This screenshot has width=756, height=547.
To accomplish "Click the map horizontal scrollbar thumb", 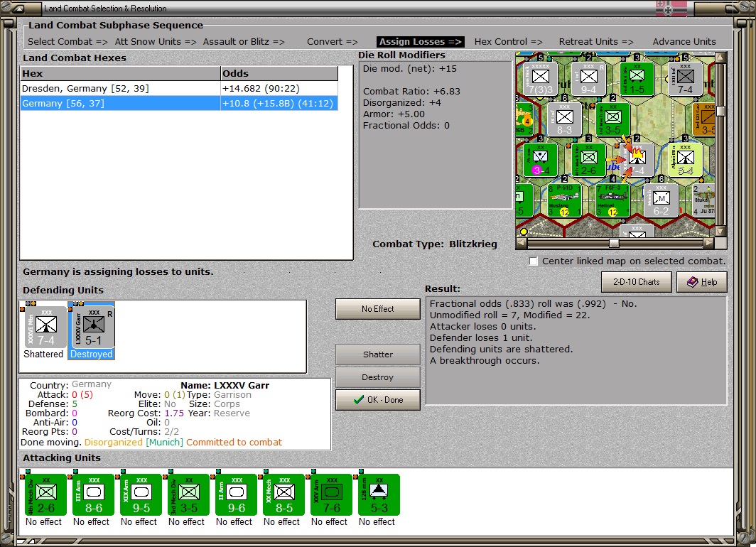I will pos(614,244).
